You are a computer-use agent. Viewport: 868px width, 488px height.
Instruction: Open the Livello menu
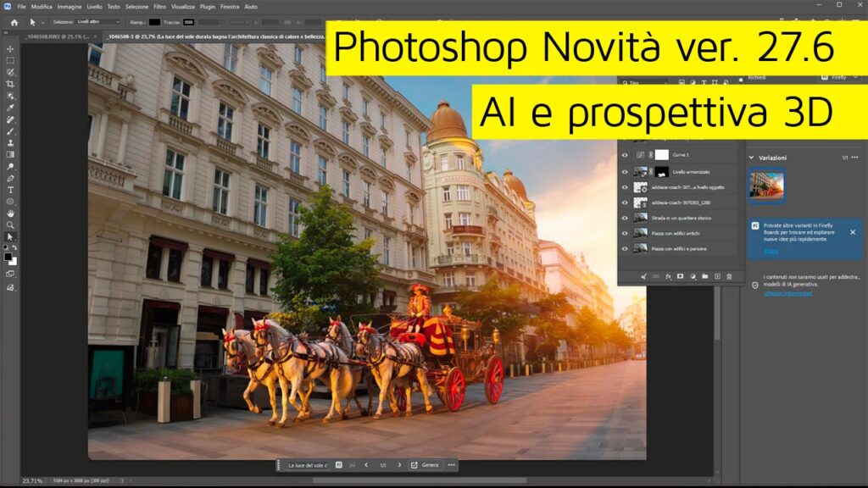(x=94, y=7)
